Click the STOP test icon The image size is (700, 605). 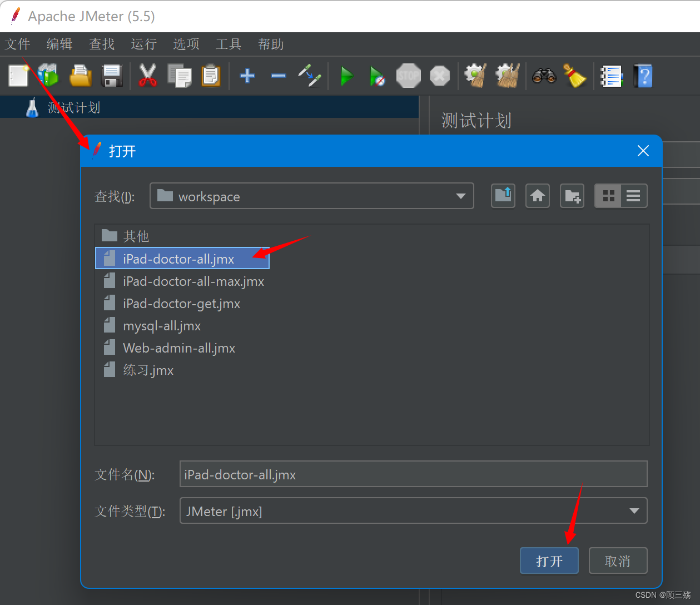tap(409, 76)
